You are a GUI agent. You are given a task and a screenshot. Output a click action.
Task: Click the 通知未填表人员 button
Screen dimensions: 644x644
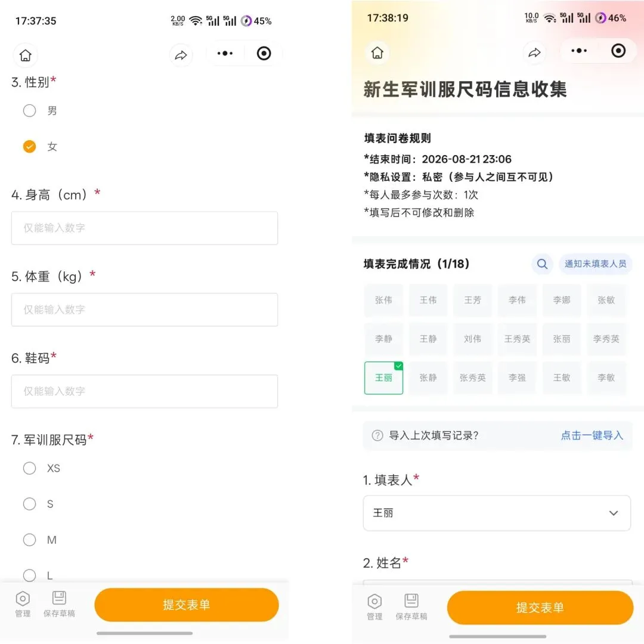tap(595, 264)
